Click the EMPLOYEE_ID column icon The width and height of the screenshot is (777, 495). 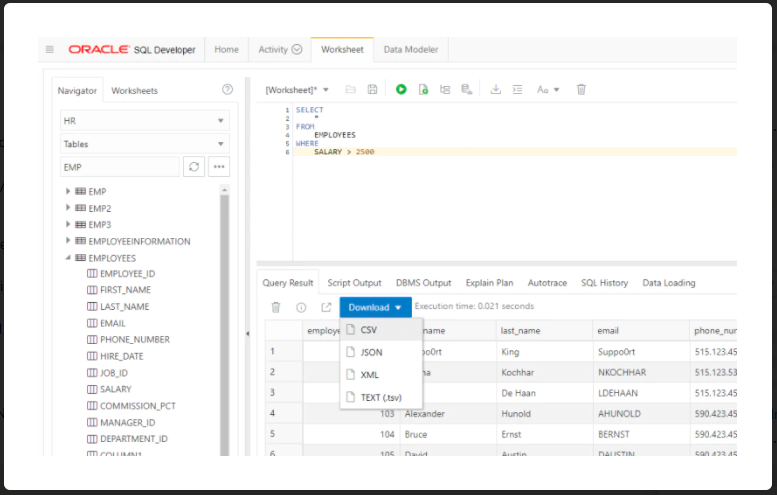tap(92, 274)
